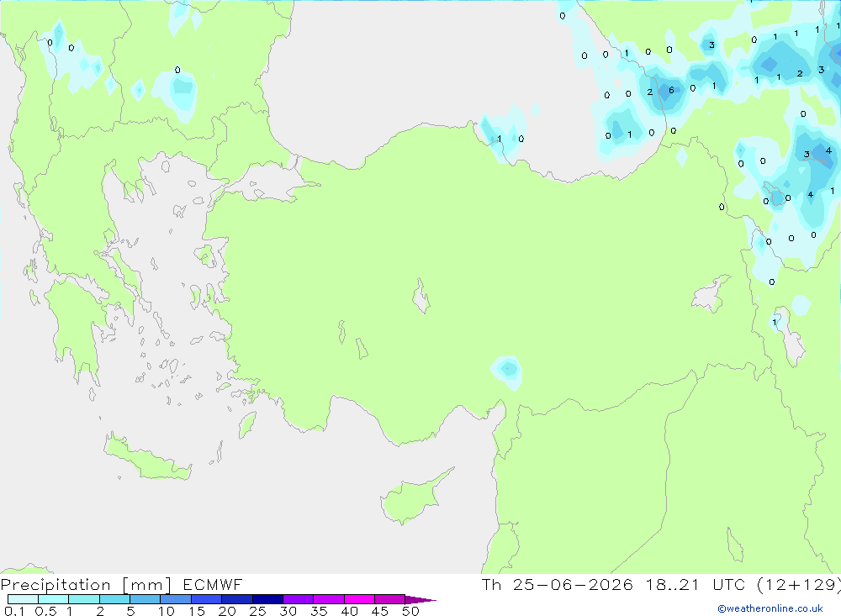Click the ECMWF model label
The image size is (841, 616).
click(x=213, y=584)
